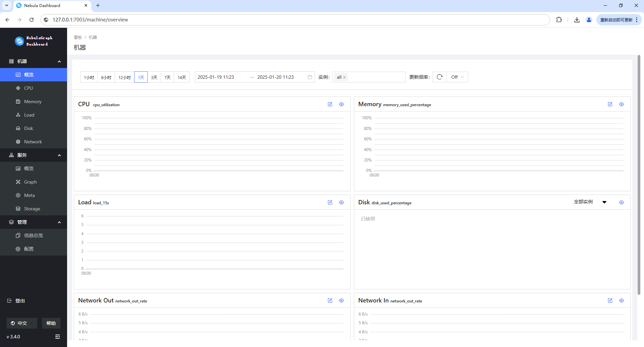The image size is (644, 347).
Task: Open the Network page in sidebar
Action: click(34, 142)
